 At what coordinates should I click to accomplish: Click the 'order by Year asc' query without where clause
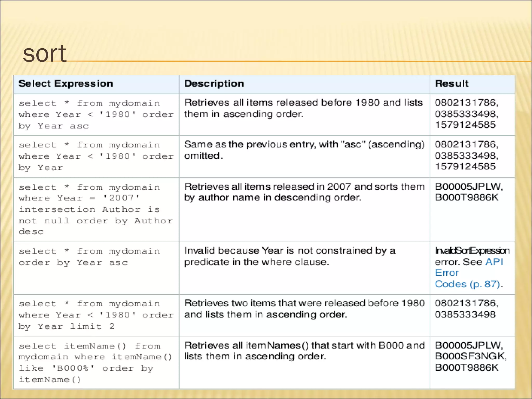pos(89,257)
